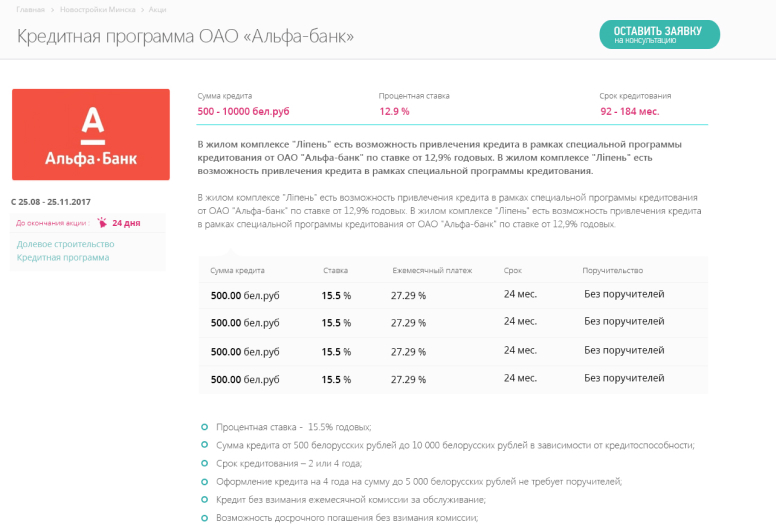Click the '12.9 %' interest rate value
The width and height of the screenshot is (776, 529).
pos(394,111)
